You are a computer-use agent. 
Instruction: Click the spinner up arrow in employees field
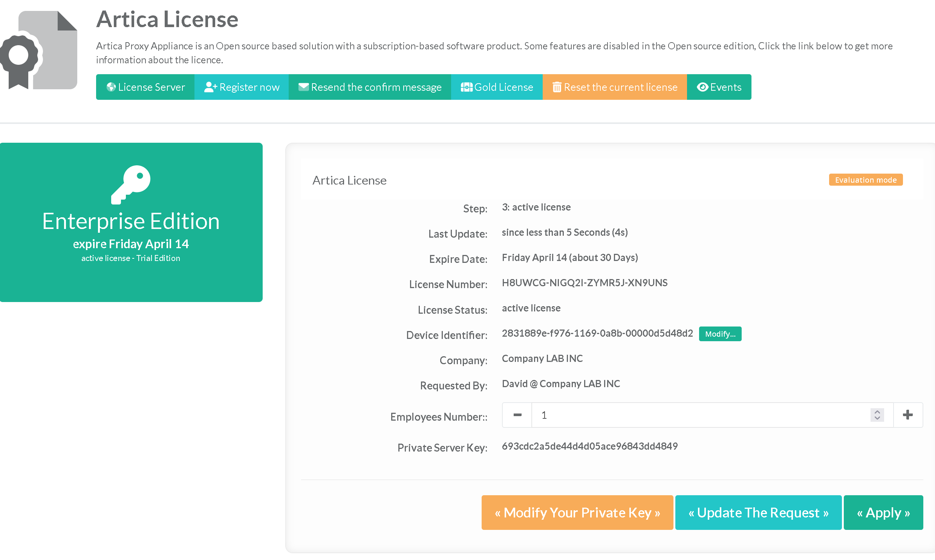877,412
